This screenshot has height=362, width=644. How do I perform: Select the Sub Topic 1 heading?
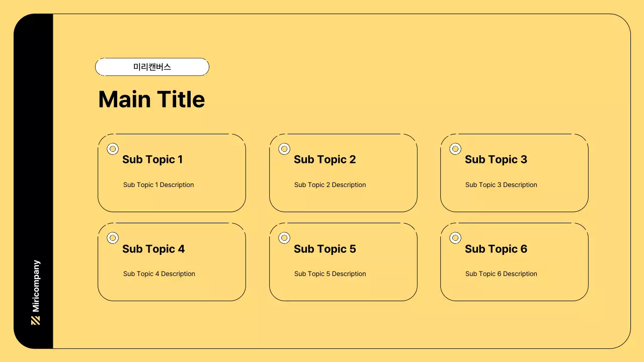coord(152,159)
